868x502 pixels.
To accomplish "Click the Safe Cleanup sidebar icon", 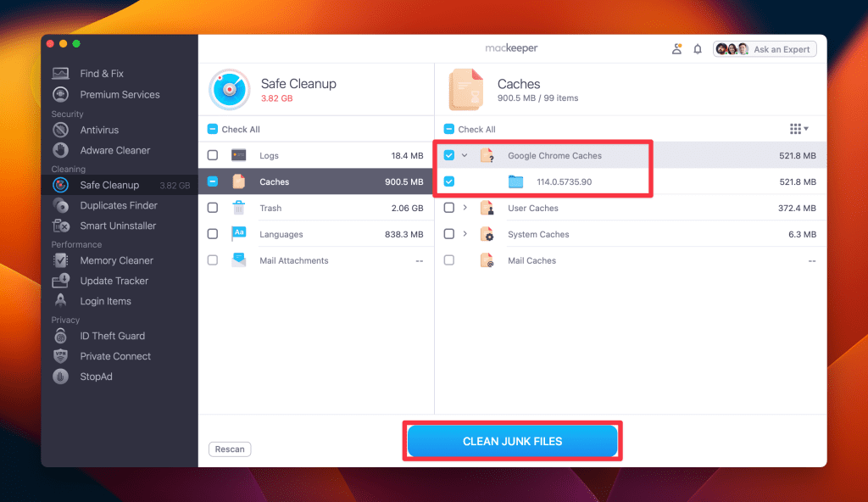I will 60,185.
